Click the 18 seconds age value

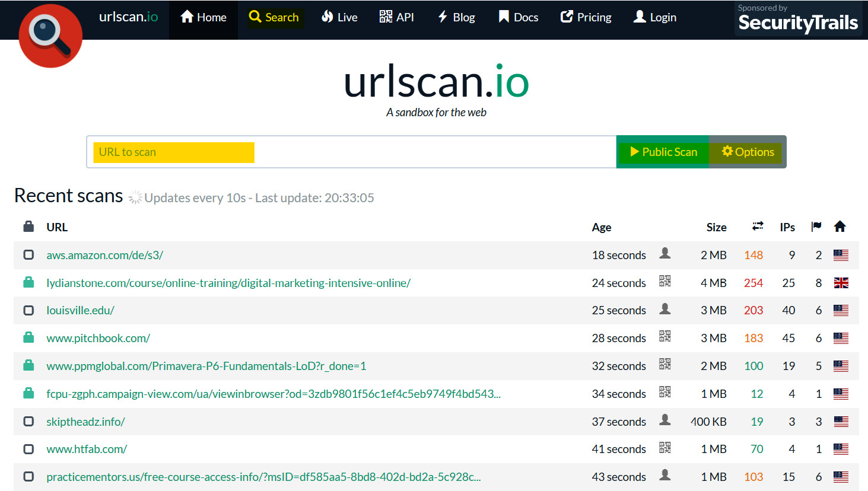(619, 255)
